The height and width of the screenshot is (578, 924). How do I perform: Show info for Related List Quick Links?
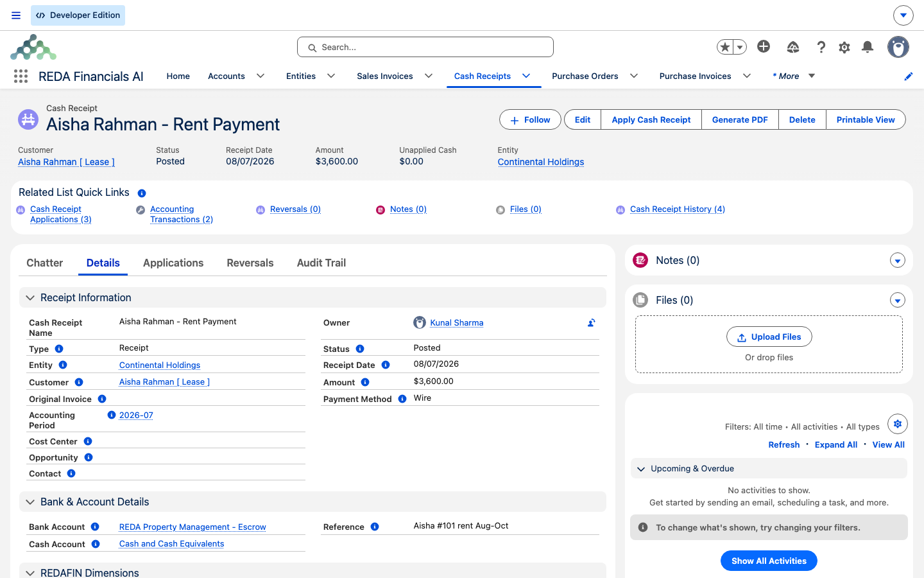pyautogui.click(x=142, y=193)
